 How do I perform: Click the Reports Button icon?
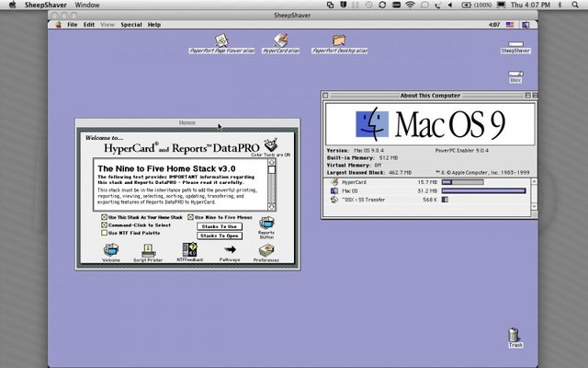click(x=266, y=223)
